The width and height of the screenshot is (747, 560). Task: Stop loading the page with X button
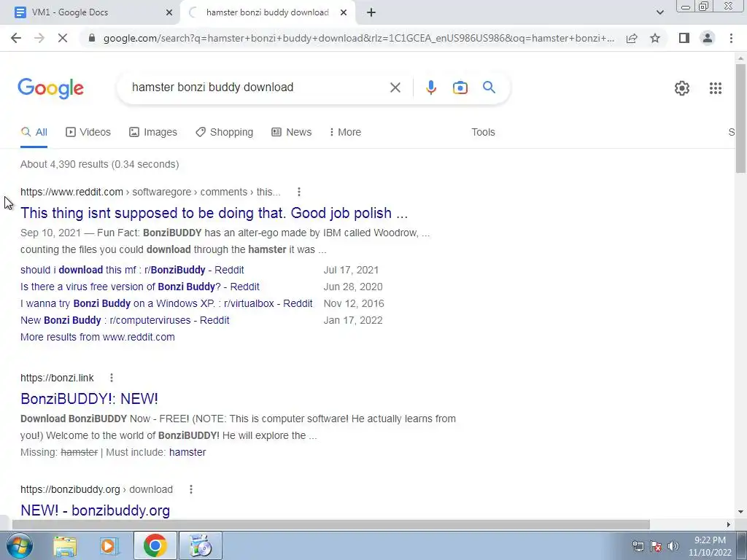pos(63,38)
